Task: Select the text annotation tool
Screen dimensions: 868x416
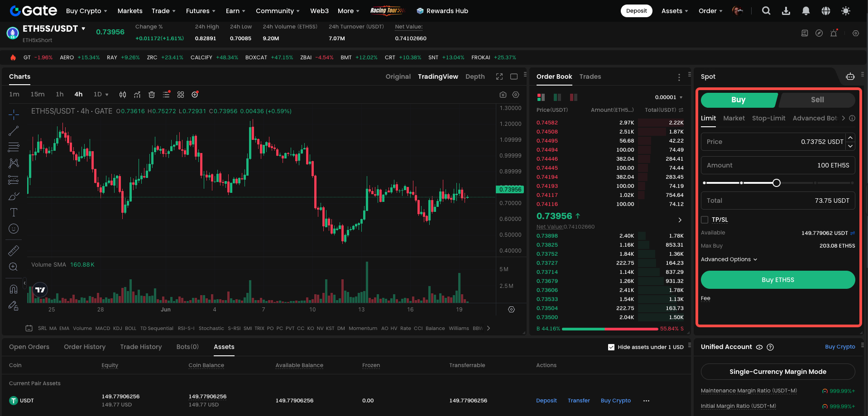Action: point(14,212)
